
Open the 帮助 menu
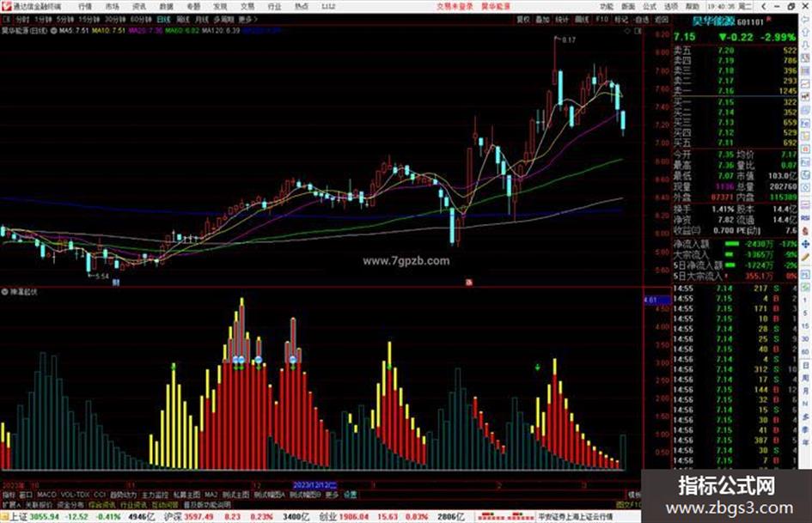click(x=692, y=6)
